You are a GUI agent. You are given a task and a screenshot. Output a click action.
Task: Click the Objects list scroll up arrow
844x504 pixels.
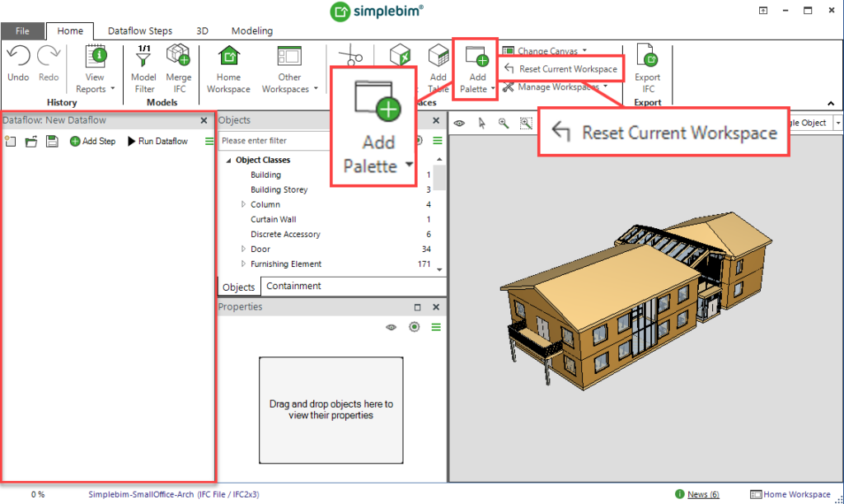coord(440,159)
